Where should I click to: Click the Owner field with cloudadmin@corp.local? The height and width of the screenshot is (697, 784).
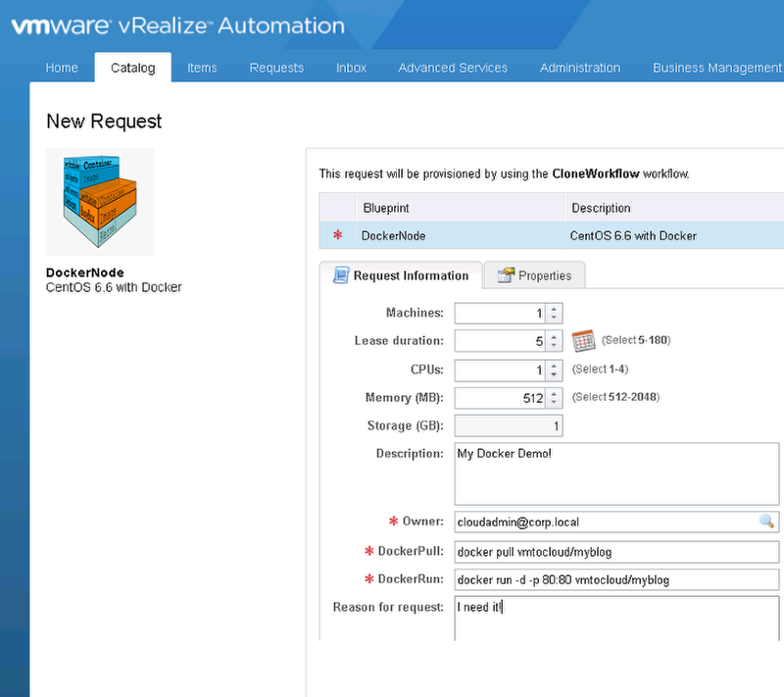pos(616,522)
